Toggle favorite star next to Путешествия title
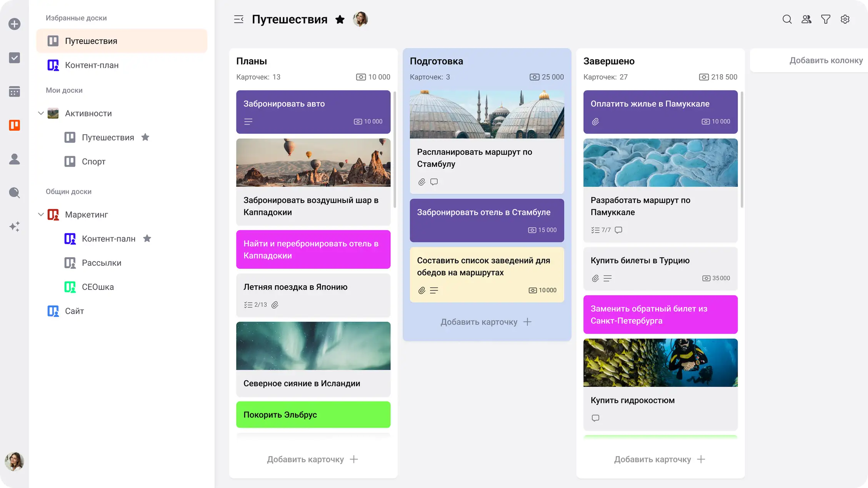 click(340, 20)
